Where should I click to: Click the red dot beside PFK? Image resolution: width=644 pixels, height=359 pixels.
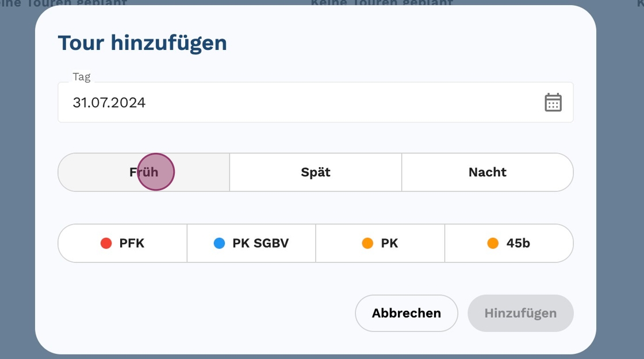point(106,244)
